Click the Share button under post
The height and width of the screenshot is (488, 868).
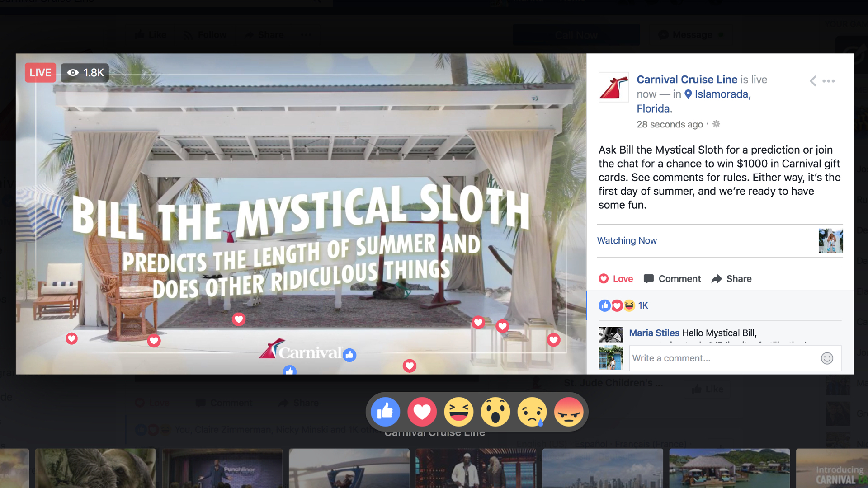731,279
